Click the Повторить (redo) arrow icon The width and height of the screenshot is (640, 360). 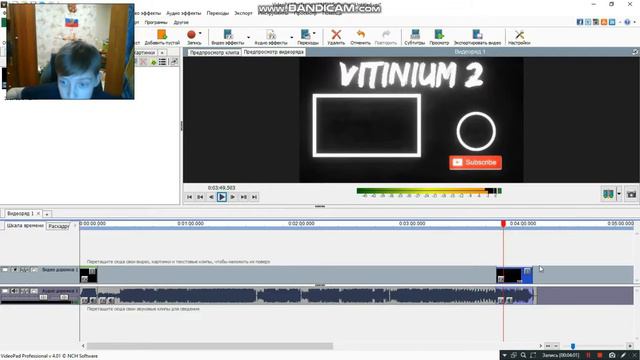(x=386, y=35)
